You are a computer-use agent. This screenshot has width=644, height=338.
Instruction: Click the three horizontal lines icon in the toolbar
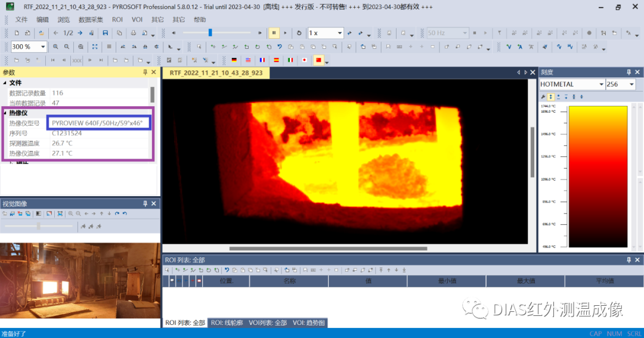tap(109, 47)
